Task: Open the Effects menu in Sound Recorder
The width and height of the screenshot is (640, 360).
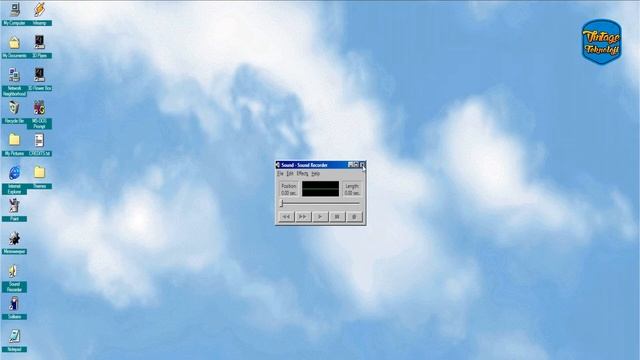Action: pyautogui.click(x=302, y=174)
